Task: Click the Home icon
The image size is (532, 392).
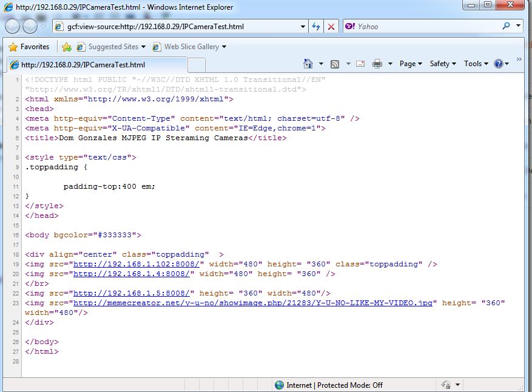Action: 308,63
